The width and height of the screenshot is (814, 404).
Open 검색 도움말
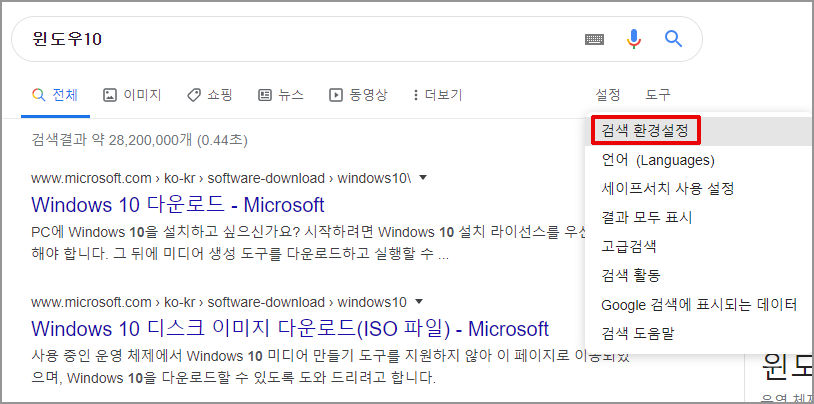[699, 333]
